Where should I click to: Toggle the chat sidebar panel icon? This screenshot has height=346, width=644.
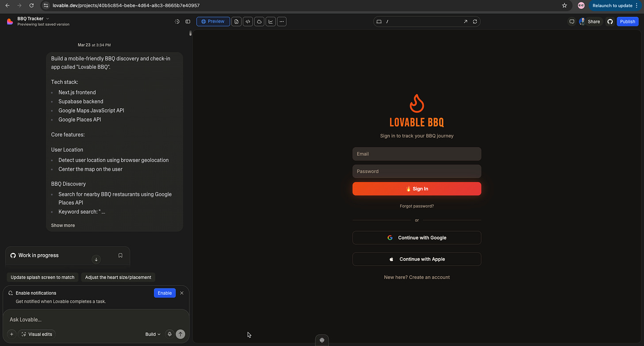click(188, 21)
